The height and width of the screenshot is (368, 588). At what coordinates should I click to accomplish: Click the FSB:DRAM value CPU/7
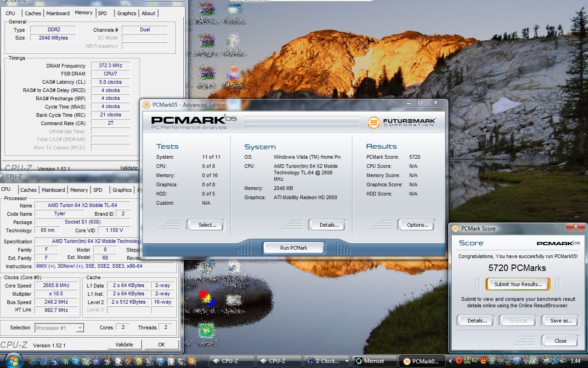coord(110,74)
